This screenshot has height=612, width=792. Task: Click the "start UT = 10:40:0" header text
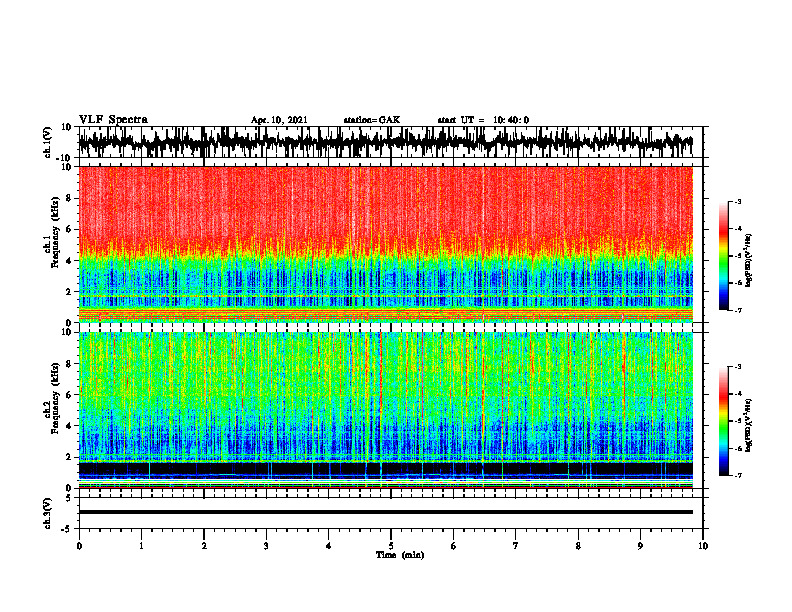pos(483,120)
